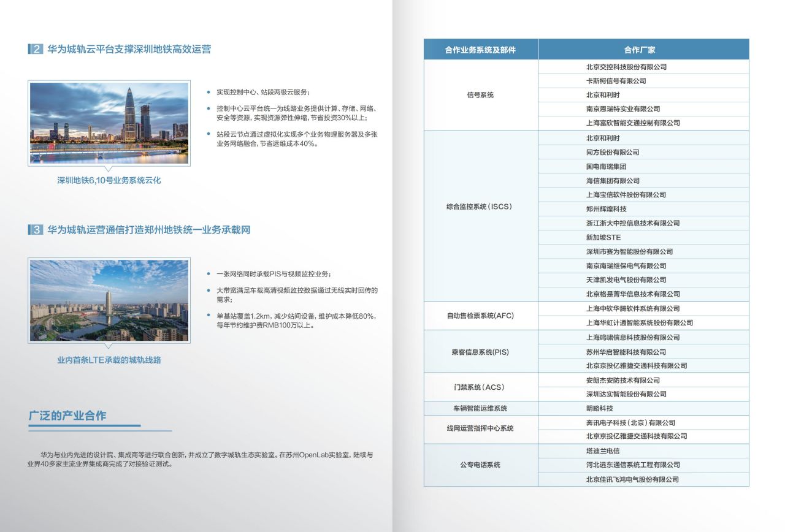Click the 车辆智能运维系统 category cell
This screenshot has width=785, height=532.
click(x=481, y=408)
